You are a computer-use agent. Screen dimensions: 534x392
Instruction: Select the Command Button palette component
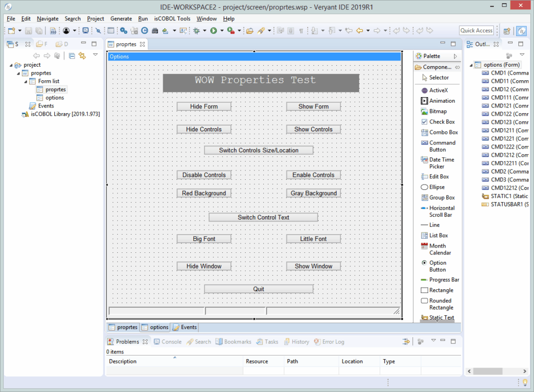(439, 146)
